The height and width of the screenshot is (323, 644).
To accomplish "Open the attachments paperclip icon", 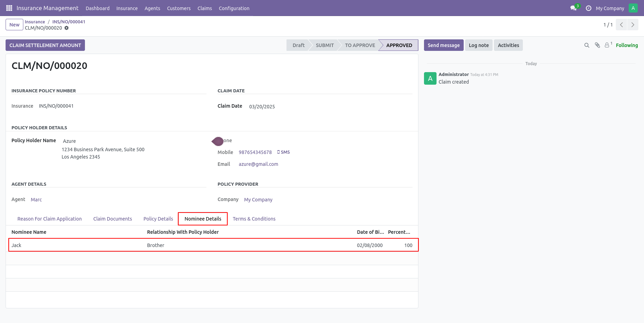I will (597, 45).
